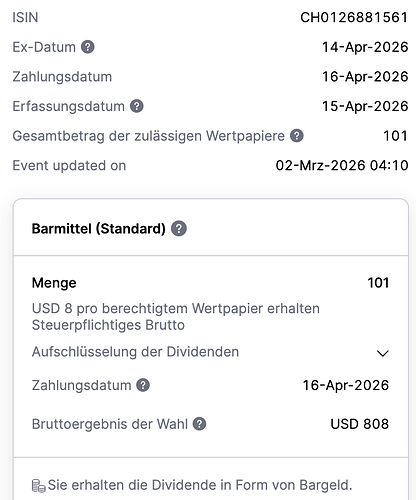The image size is (416, 500).
Task: Click the Steuerpflichtiges Brutto text
Action: (108, 325)
